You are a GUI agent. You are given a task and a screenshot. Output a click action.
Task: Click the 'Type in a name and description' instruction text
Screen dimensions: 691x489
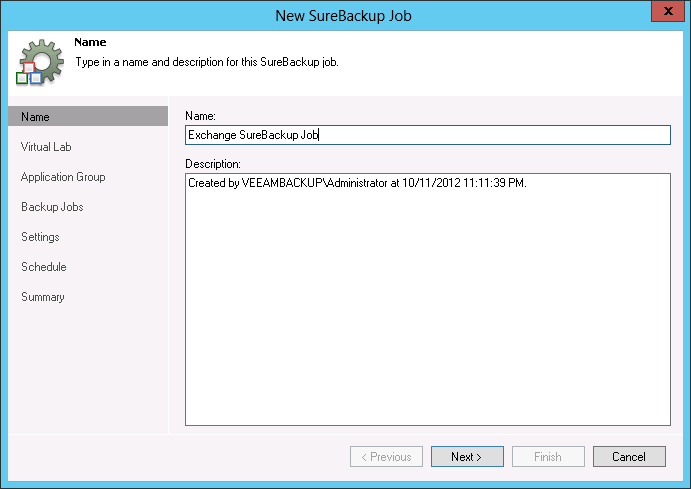207,62
